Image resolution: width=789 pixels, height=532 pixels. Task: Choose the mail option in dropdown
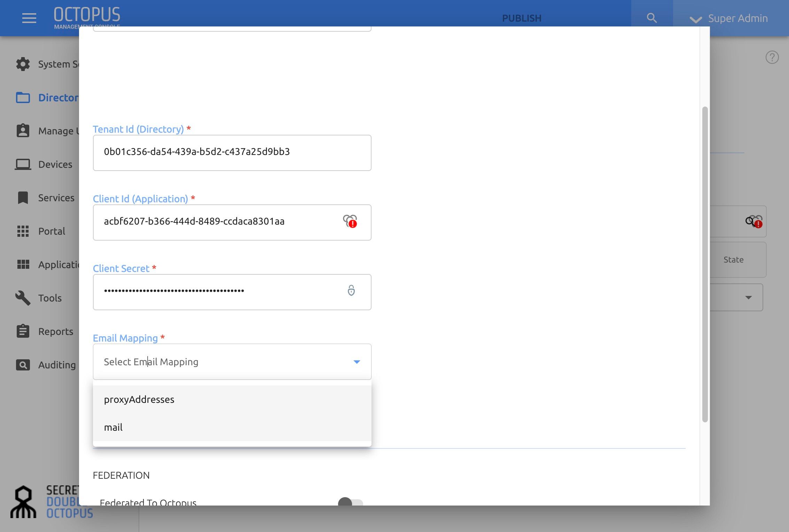point(232,427)
